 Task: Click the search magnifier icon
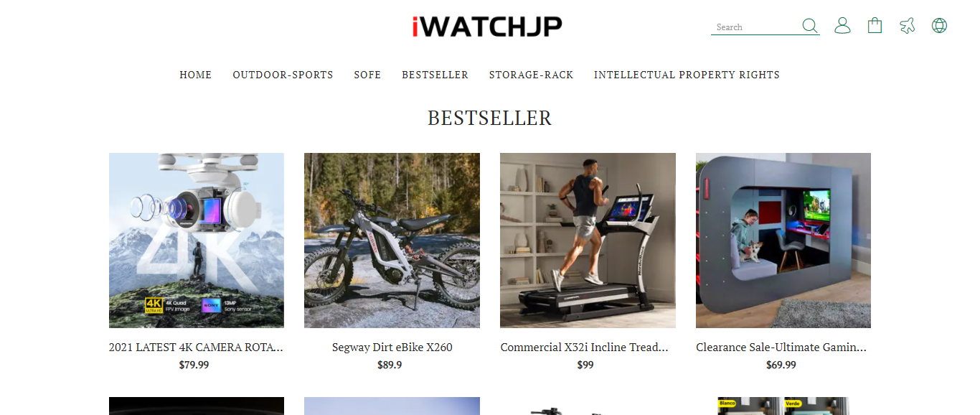click(810, 27)
